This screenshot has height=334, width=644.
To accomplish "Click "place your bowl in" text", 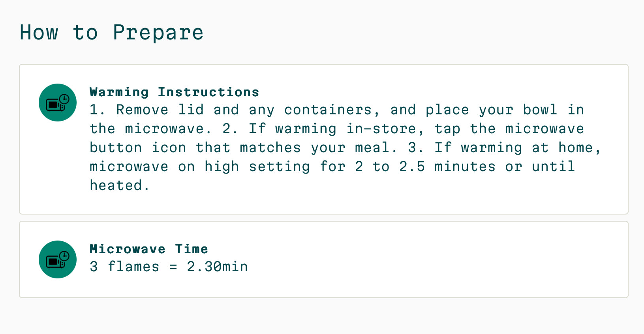I will [x=505, y=110].
